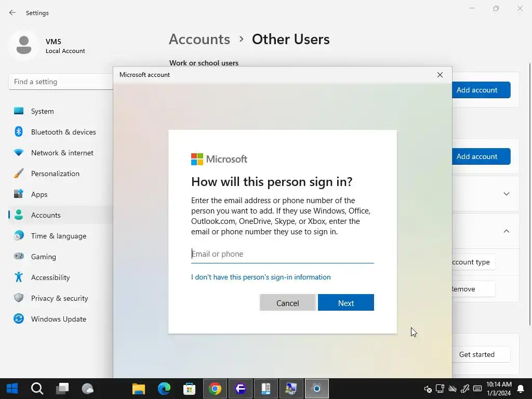Open Network & internet settings
532x399 pixels.
[61, 153]
